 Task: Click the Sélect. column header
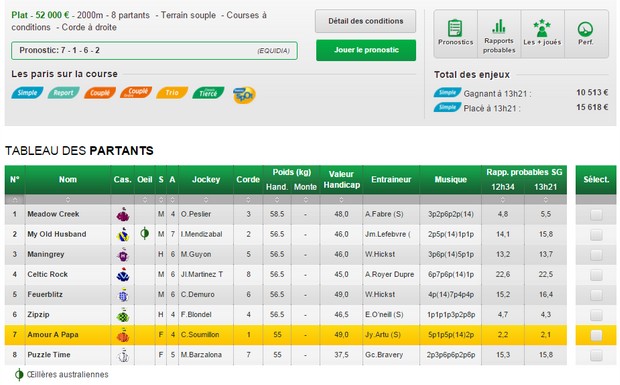(x=596, y=179)
